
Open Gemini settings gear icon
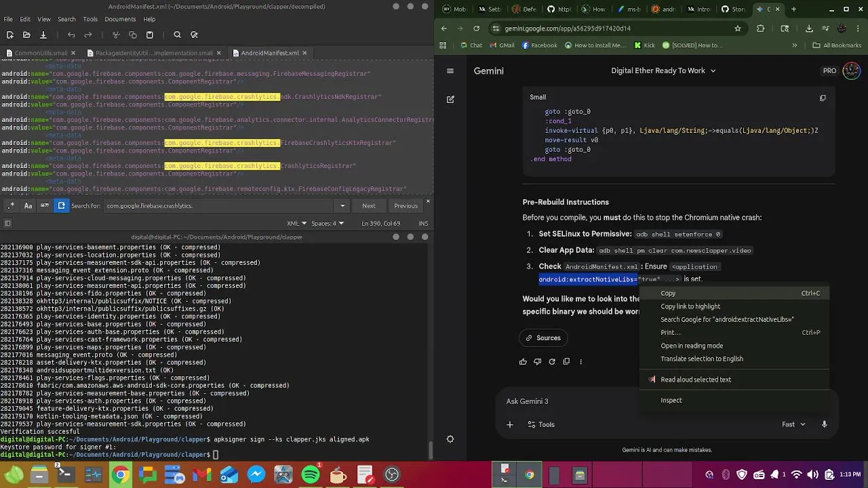tap(450, 439)
